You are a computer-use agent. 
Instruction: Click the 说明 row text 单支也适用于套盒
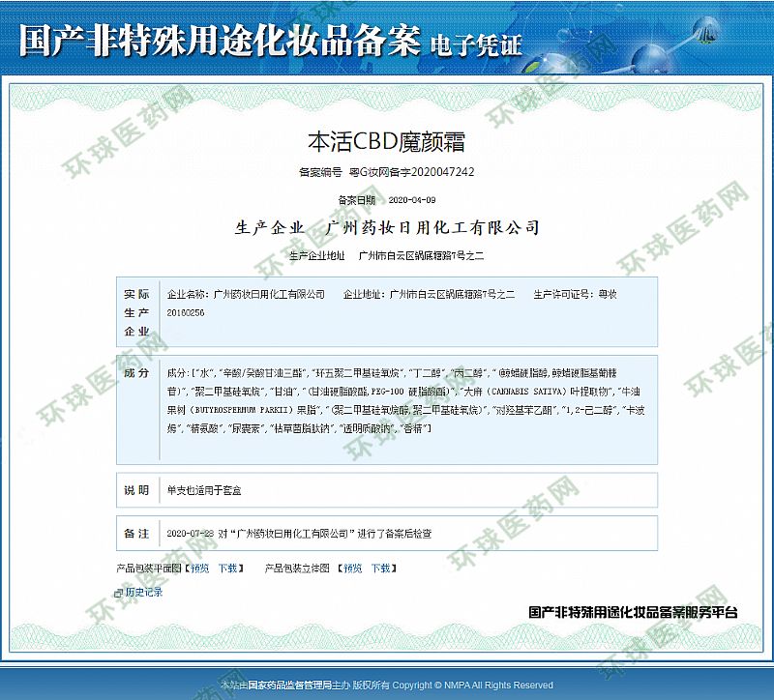(x=203, y=490)
